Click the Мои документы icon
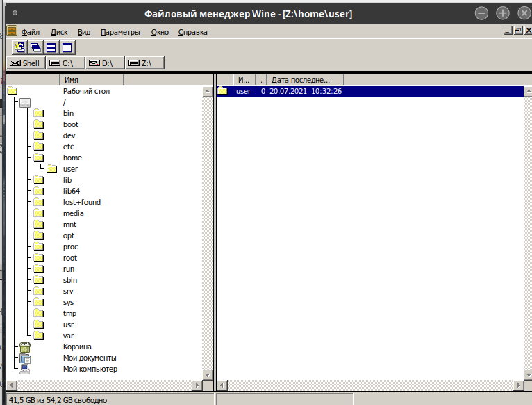The height and width of the screenshot is (405, 532). [25, 358]
